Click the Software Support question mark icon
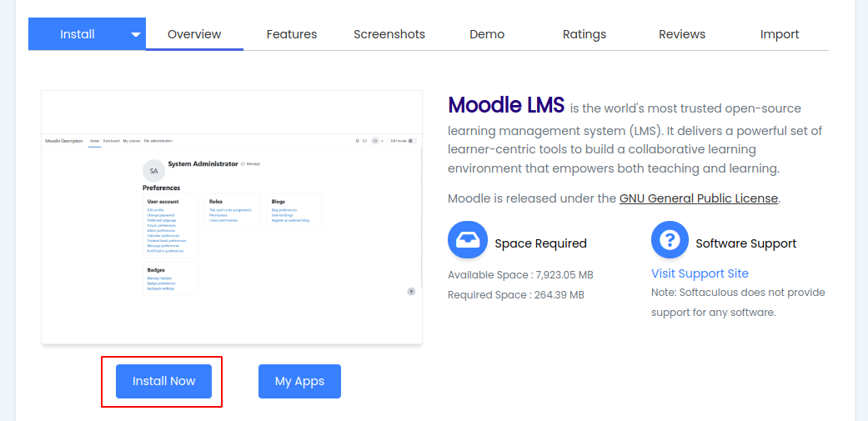The image size is (868, 421). 670,240
